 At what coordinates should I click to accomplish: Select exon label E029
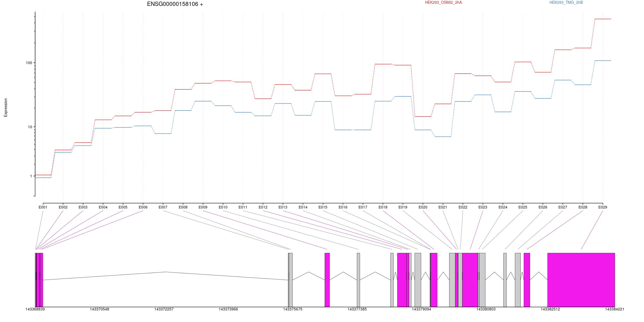603,207
